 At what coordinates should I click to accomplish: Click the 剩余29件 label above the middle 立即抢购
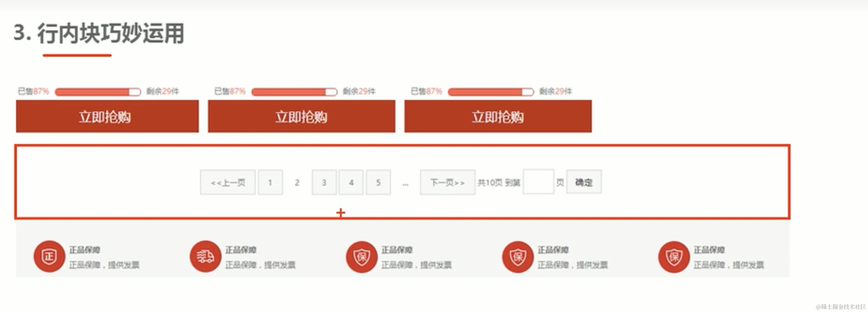point(359,91)
